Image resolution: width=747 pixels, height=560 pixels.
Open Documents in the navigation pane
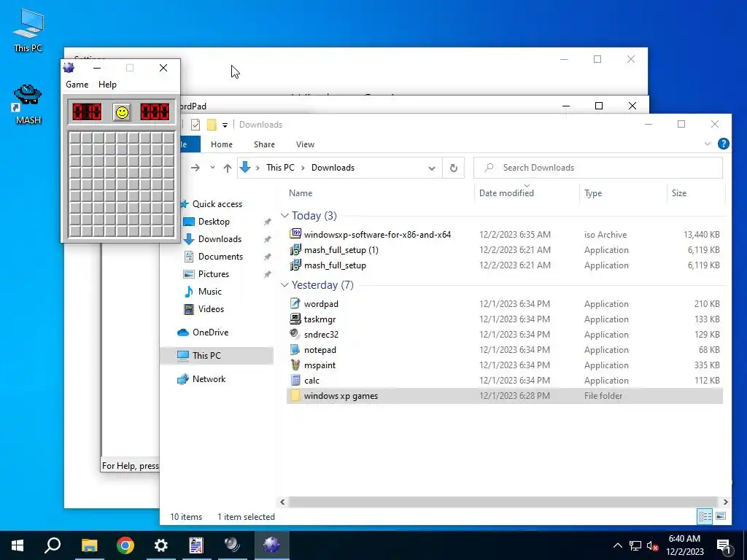tap(220, 257)
